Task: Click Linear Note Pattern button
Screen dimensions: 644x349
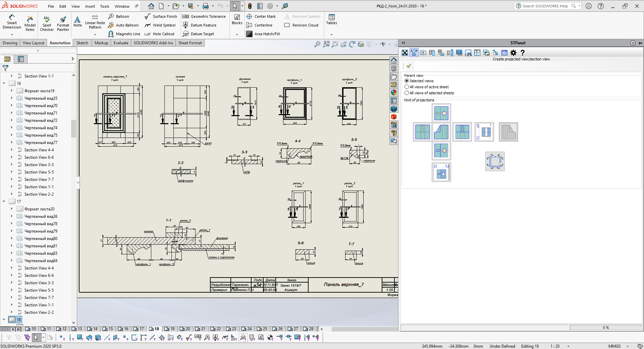Action: tap(95, 22)
